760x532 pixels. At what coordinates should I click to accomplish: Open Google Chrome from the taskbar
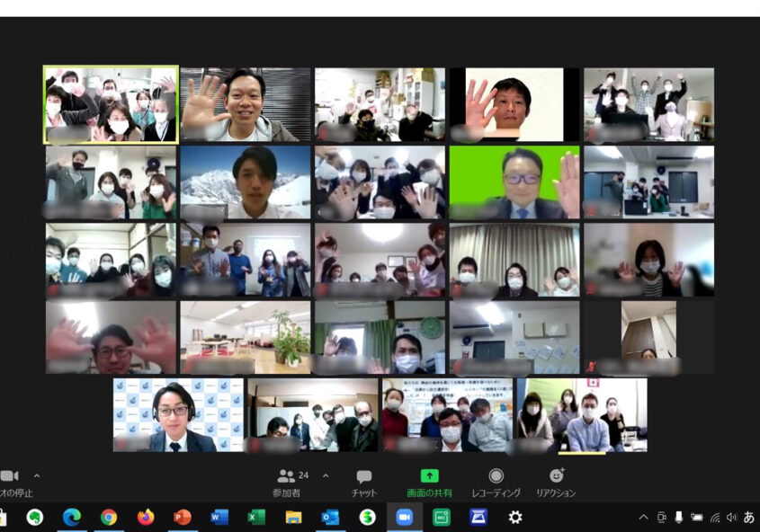click(x=109, y=517)
